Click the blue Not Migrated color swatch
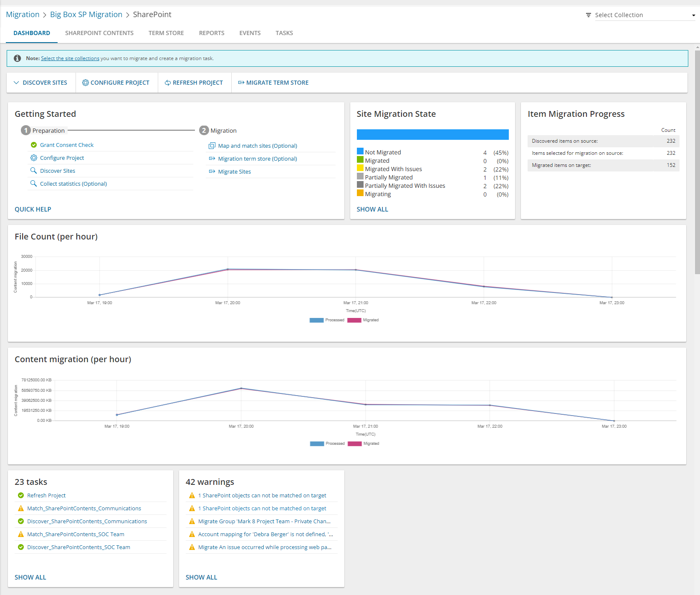Viewport: 700px width, 595px height. pyautogui.click(x=360, y=151)
